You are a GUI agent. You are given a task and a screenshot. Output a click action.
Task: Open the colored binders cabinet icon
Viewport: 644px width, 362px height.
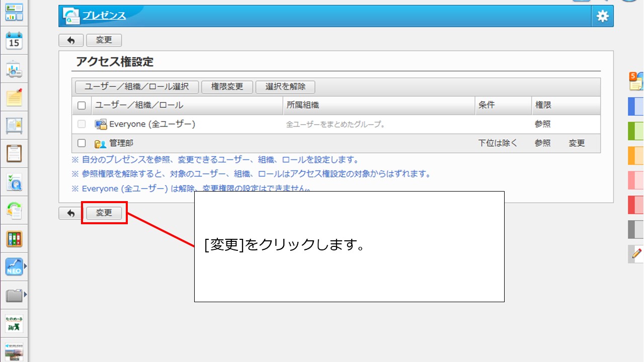coord(14,239)
